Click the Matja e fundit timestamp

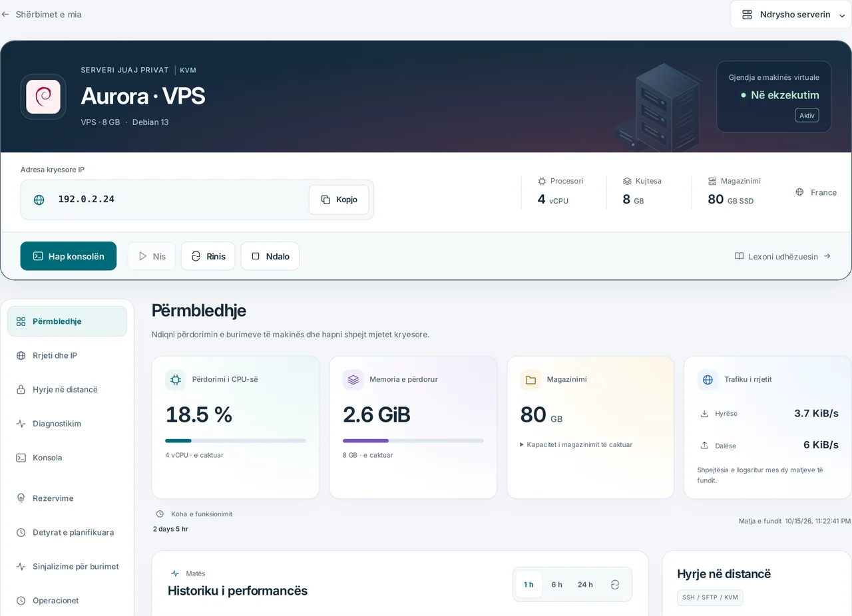click(795, 521)
